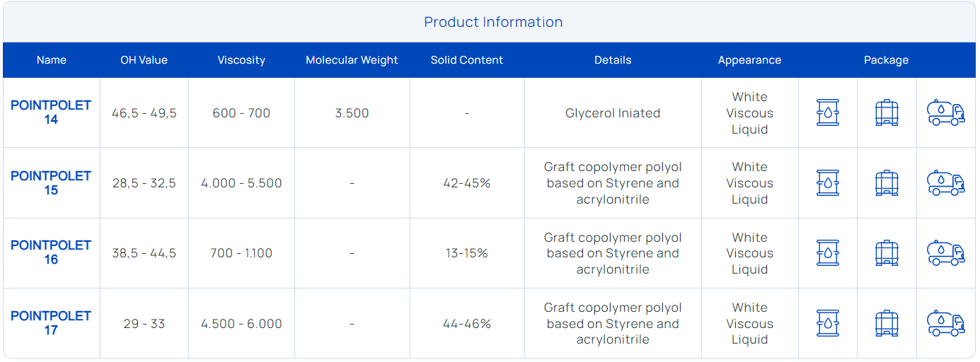This screenshot has height=362, width=980.
Task: Open the POINTPOLET 14 product link
Action: (51, 112)
